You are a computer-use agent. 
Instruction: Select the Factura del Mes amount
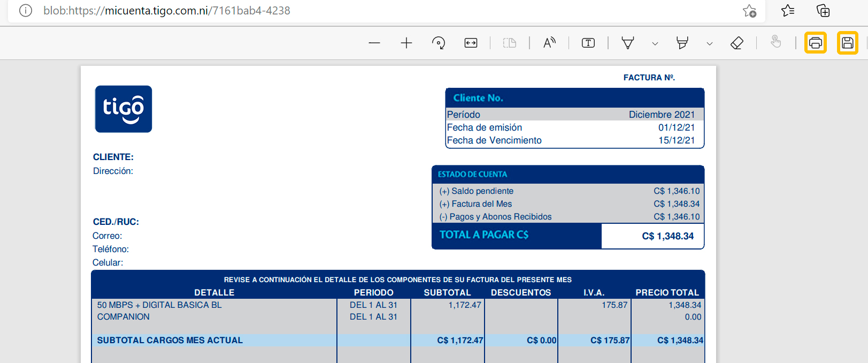pos(677,204)
